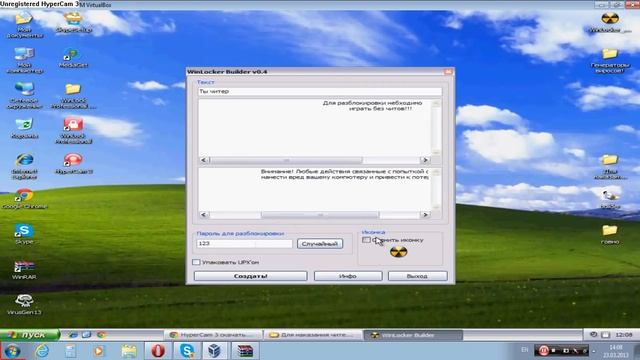Click left arrow of lower text area scrollbar
Image resolution: width=640 pixels, height=360 pixels.
click(204, 215)
